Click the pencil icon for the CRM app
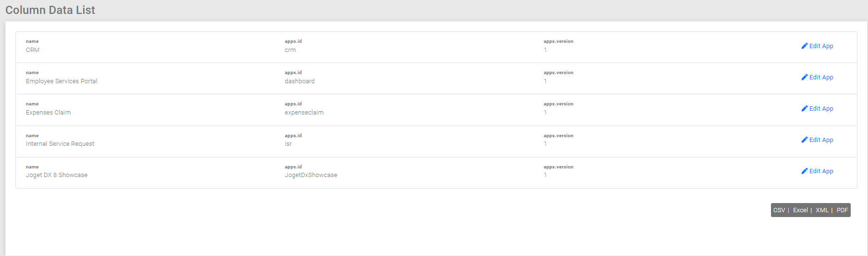868x256 pixels. pyautogui.click(x=804, y=46)
